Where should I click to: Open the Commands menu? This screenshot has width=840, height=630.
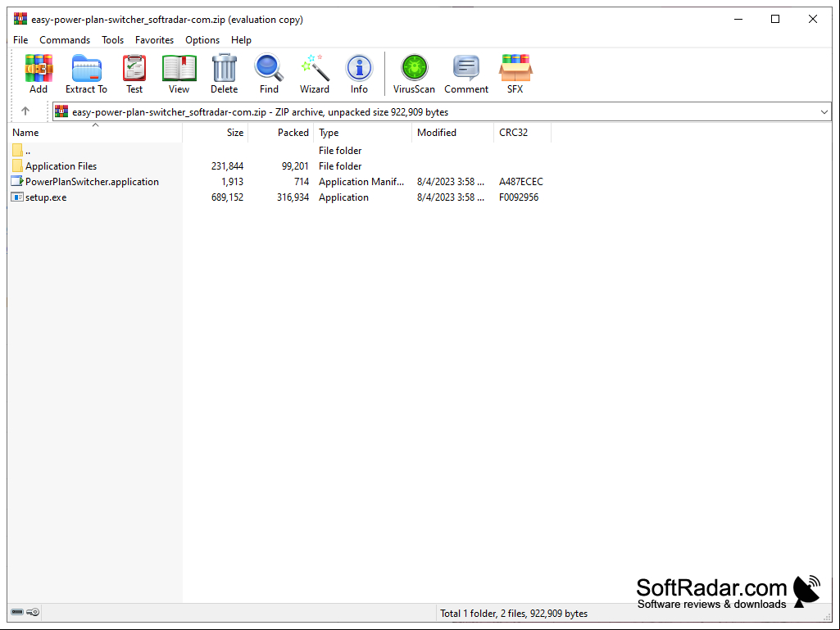click(65, 40)
